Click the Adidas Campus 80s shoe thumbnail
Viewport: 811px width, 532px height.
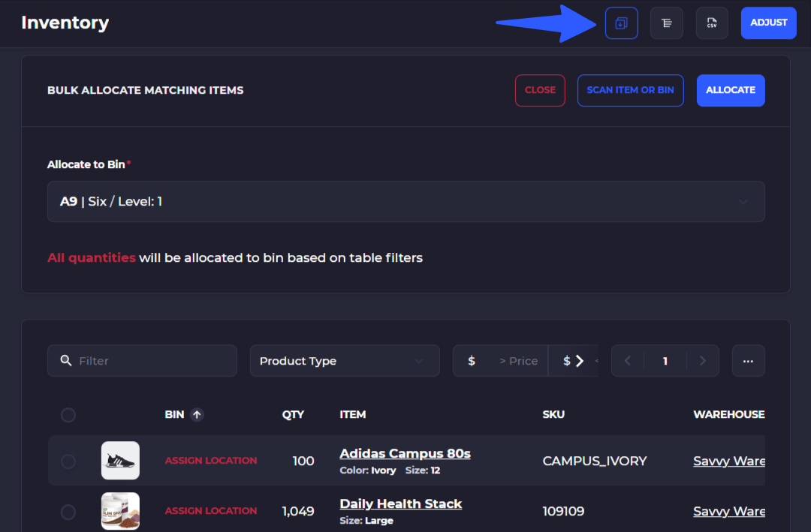(x=120, y=460)
